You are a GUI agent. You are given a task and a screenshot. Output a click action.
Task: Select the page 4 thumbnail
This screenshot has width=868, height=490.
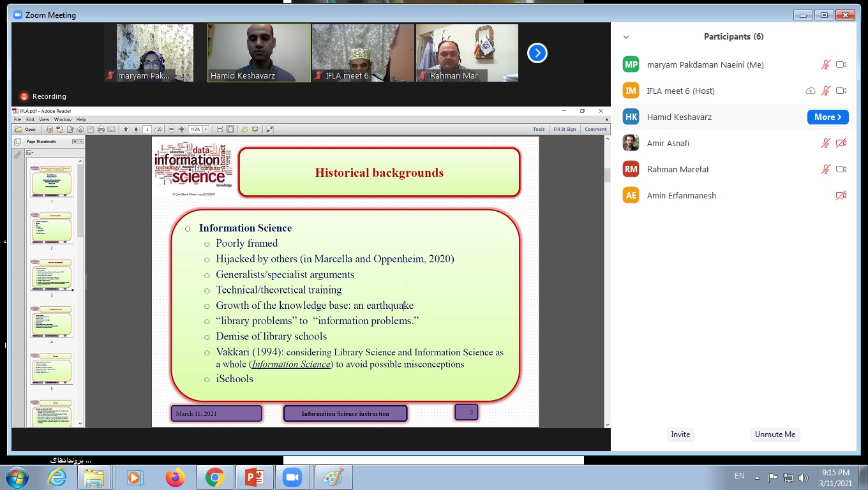click(x=52, y=321)
